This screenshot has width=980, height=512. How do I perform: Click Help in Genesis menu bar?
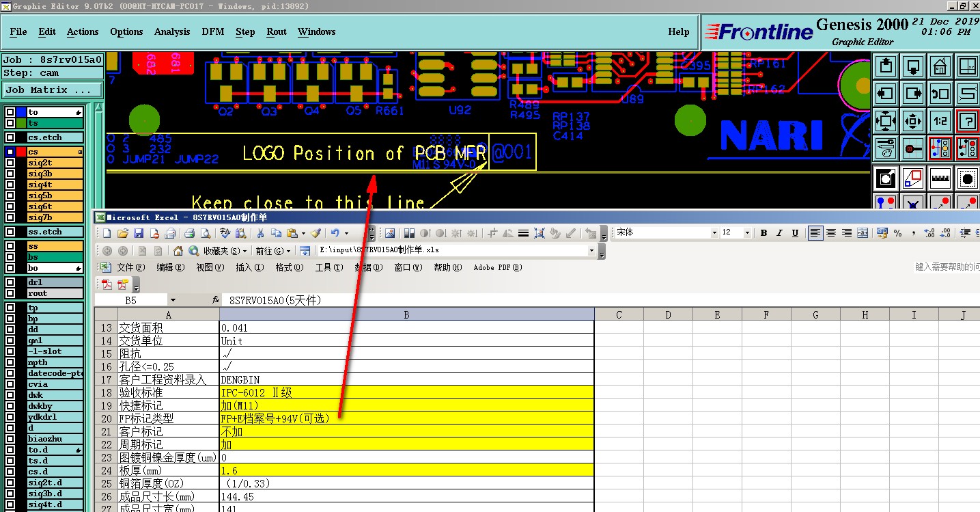(678, 31)
